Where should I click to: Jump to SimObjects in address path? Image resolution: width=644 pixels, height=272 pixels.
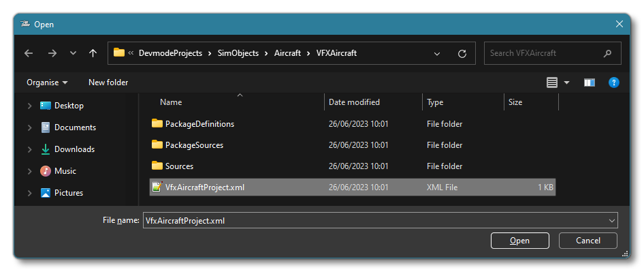(x=238, y=53)
